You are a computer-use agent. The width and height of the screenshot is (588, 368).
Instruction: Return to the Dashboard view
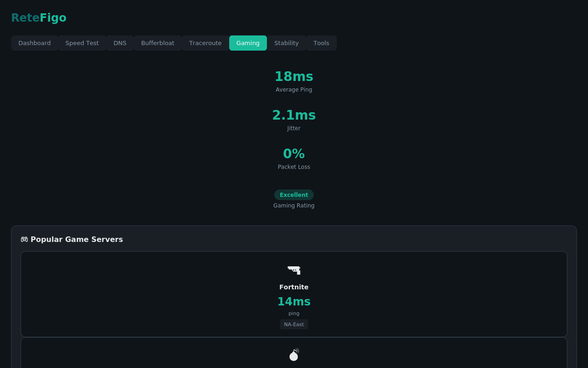(34, 43)
